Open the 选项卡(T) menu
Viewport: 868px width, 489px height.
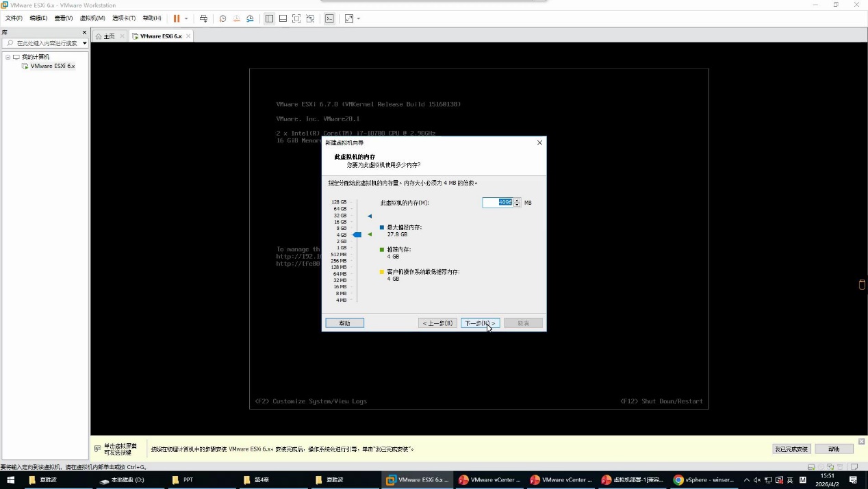124,18
